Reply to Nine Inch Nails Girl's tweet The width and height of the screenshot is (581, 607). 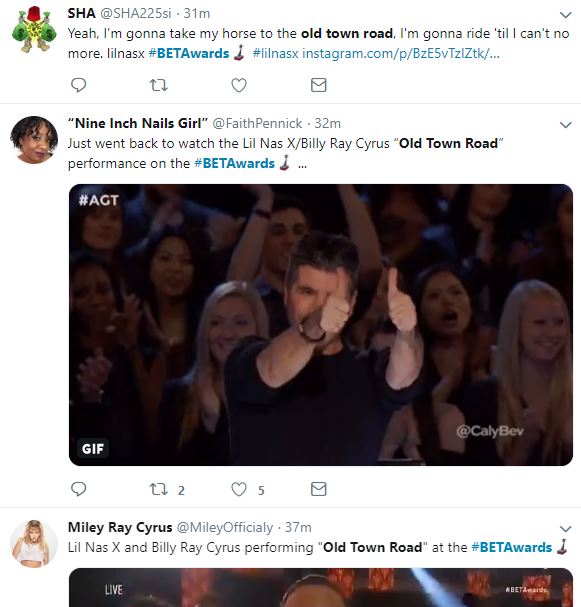[x=79, y=489]
